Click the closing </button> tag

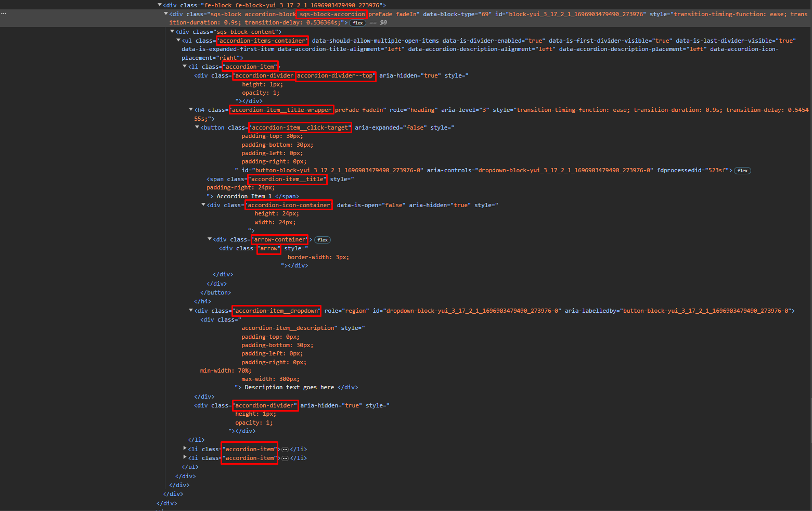216,292
